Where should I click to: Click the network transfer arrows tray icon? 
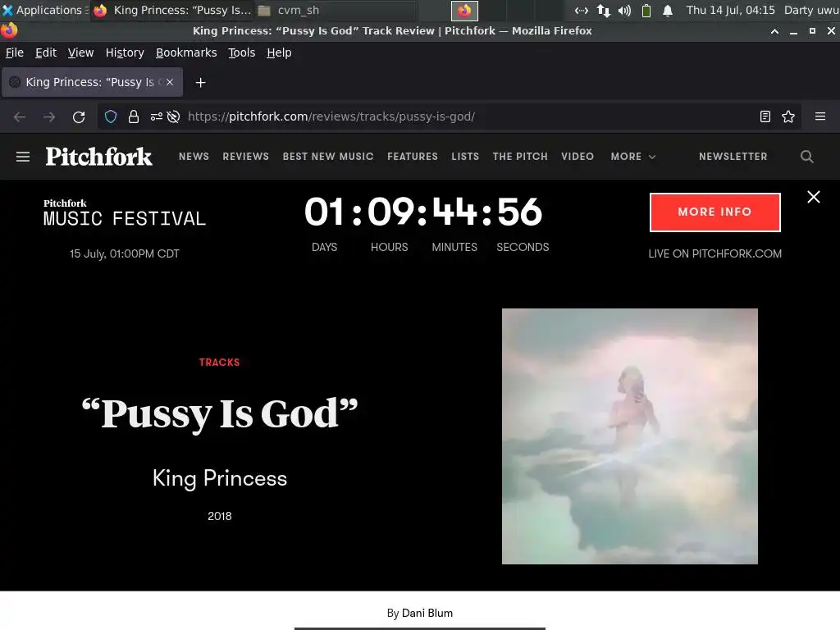point(604,10)
